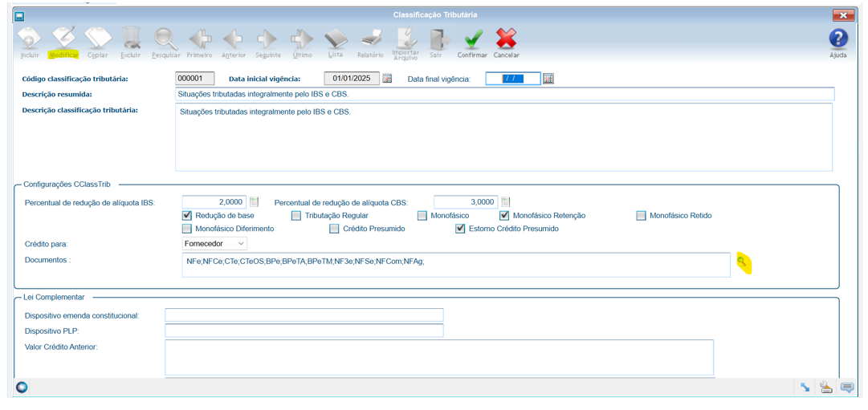The height and width of the screenshot is (410, 868).
Task: Click the status bar printer-tool icon
Action: (x=826, y=388)
